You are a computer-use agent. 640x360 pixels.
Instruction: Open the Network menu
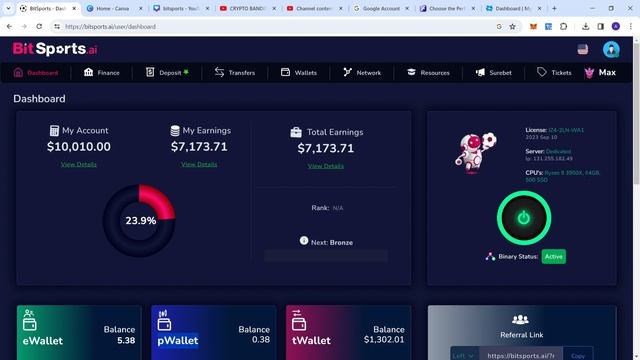pos(362,73)
